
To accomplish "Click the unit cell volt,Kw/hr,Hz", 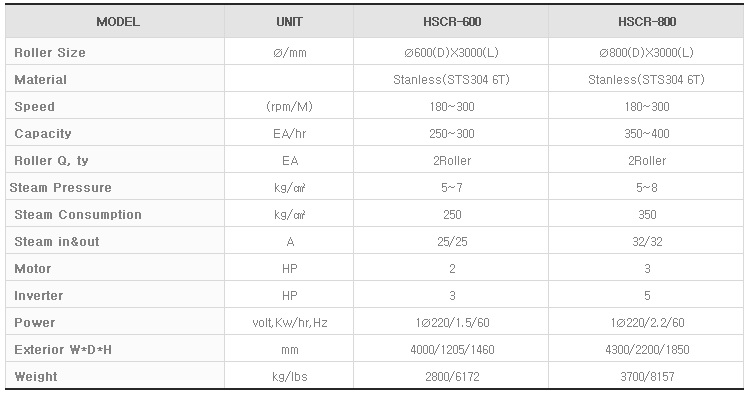I will (290, 323).
